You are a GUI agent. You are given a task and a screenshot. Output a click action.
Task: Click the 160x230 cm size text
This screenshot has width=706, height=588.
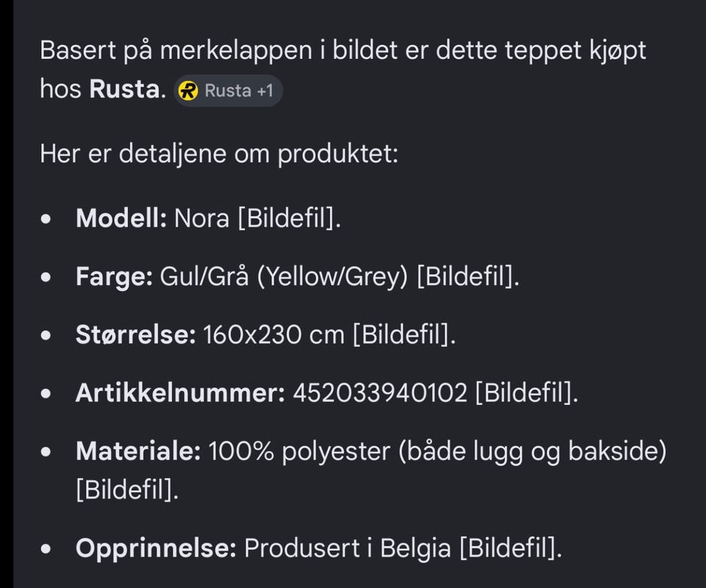274,334
